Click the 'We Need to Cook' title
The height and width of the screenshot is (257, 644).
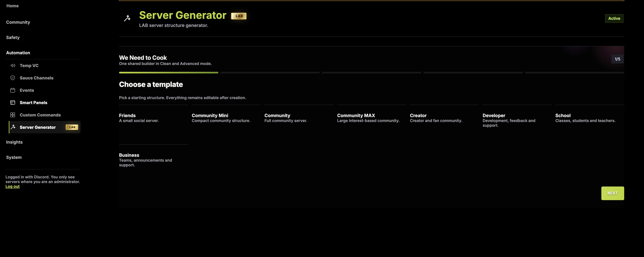[x=143, y=58]
